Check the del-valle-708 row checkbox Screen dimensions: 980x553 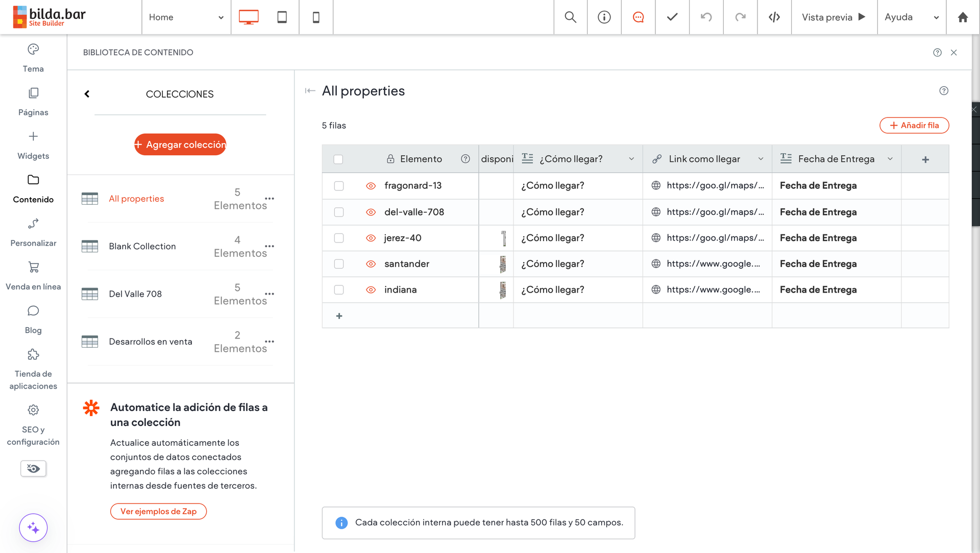click(x=339, y=212)
